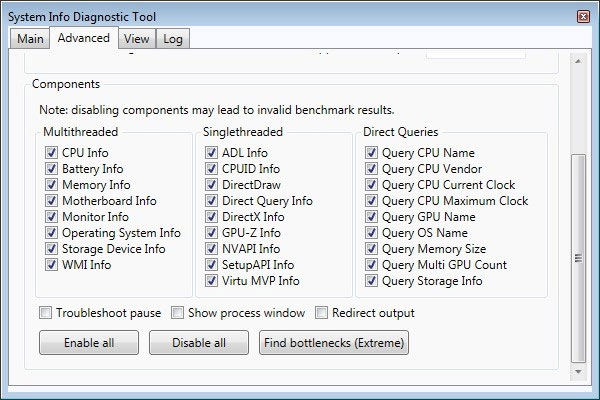This screenshot has width=600, height=400.
Task: Toggle the DirectDraw checkbox
Action: click(x=212, y=185)
